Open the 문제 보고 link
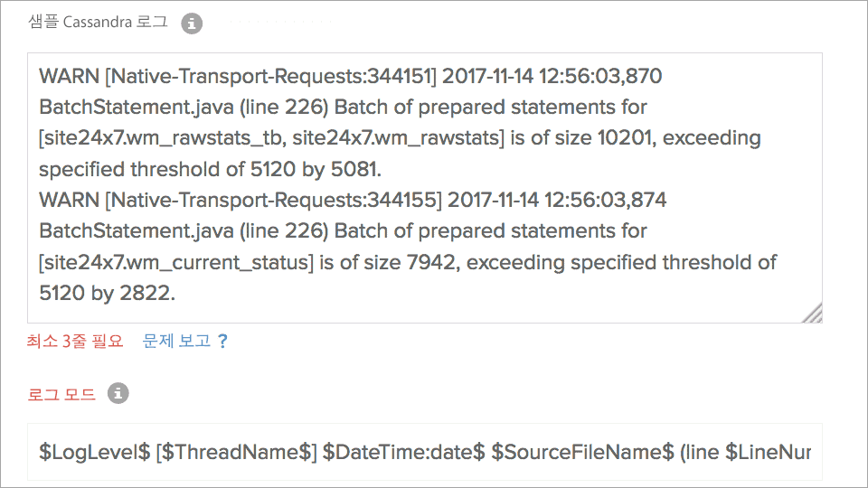 [176, 342]
